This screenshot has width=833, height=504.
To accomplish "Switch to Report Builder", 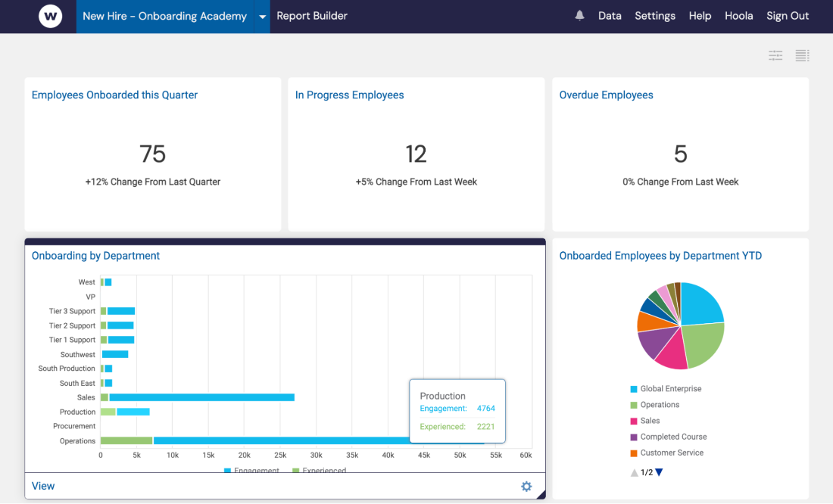I will click(x=312, y=15).
